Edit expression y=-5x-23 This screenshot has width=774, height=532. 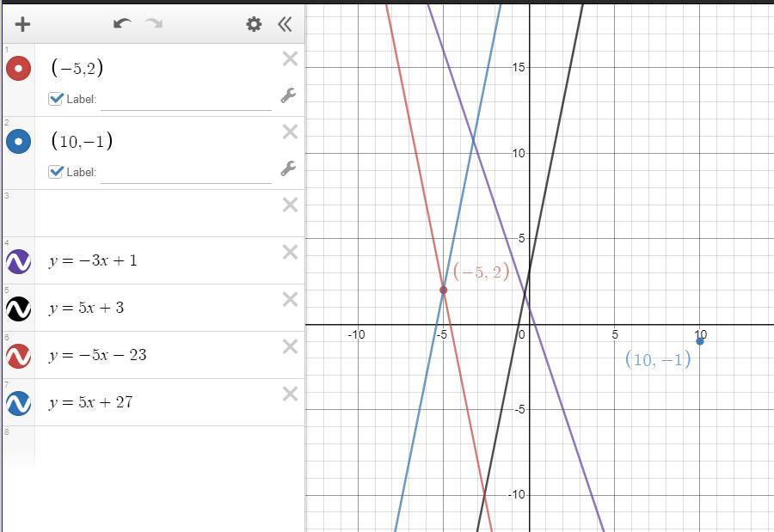(x=98, y=355)
